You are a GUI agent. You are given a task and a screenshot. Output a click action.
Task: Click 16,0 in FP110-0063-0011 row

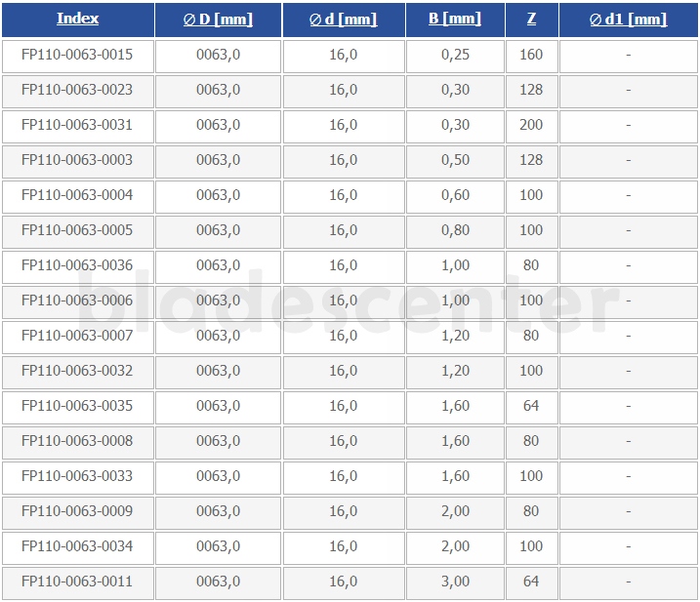tap(344, 583)
